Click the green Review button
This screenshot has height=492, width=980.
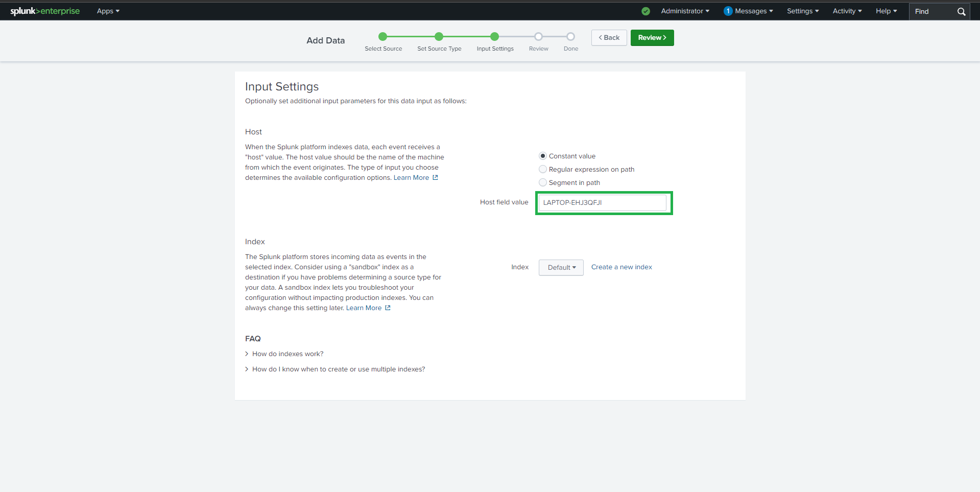[x=652, y=38]
